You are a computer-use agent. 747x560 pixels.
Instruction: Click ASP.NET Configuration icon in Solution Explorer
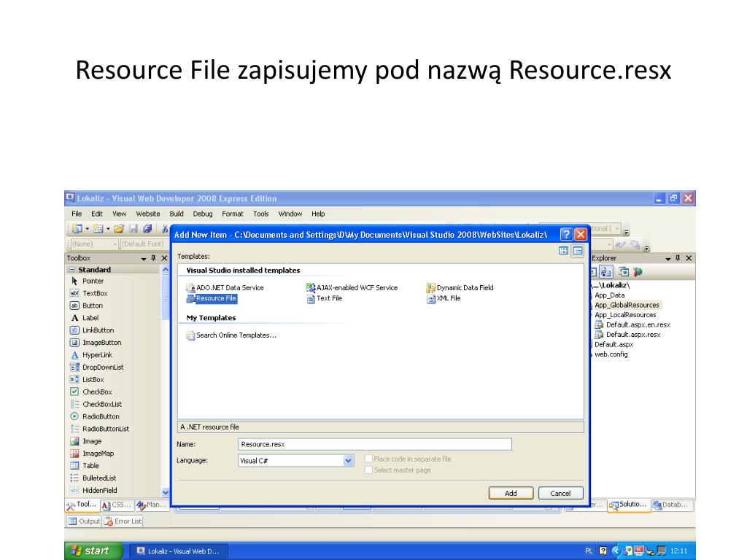coord(638,272)
